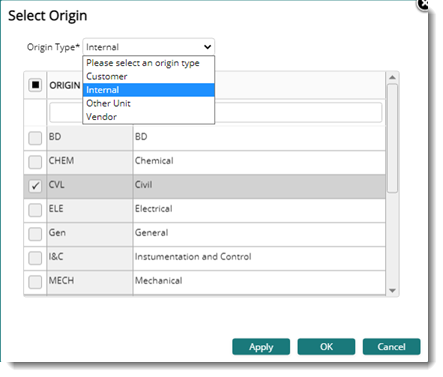Click the ELE origin code cell
This screenshot has width=443, height=377.
(x=90, y=210)
